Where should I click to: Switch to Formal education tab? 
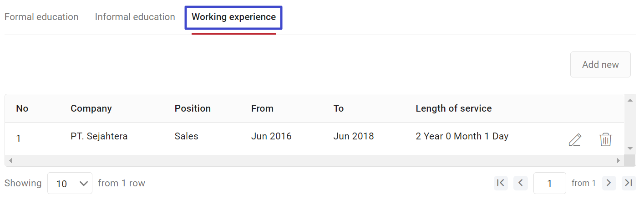point(41,17)
